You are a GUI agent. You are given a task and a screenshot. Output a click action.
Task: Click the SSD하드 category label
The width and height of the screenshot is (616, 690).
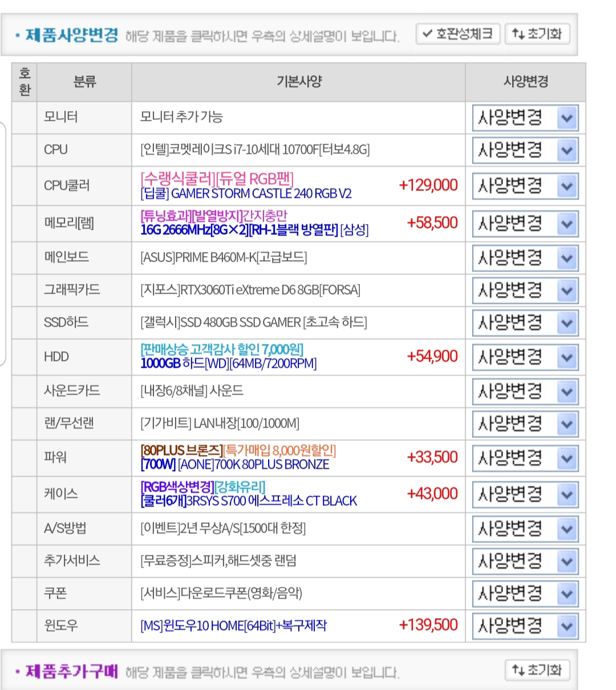click(66, 322)
